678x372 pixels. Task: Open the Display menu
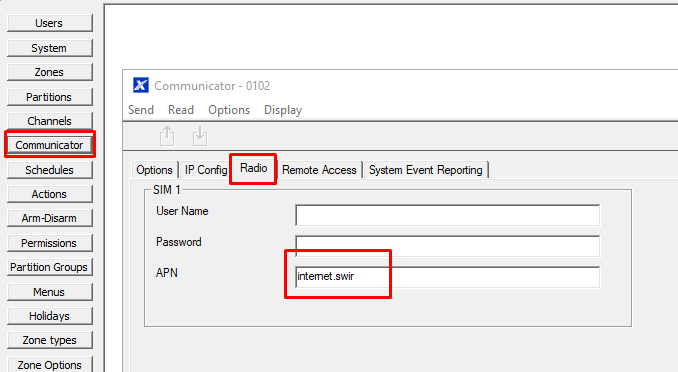(283, 110)
